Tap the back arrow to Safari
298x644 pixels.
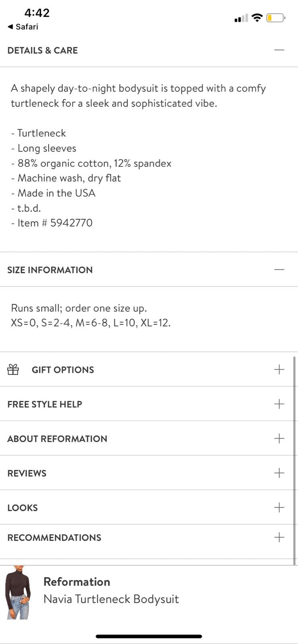coord(10,27)
